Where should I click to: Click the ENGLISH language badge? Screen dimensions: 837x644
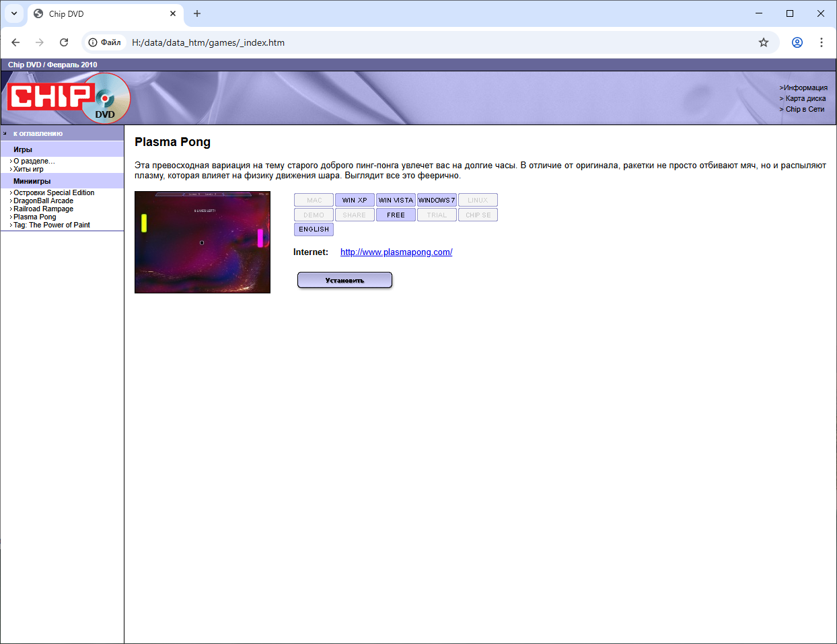tap(314, 229)
